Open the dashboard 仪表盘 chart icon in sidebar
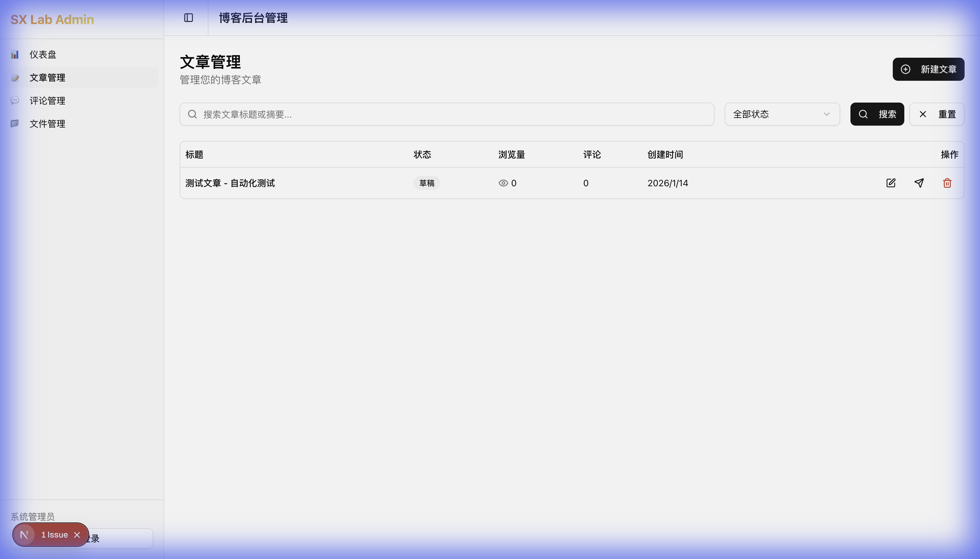This screenshot has height=559, width=980. (x=15, y=54)
